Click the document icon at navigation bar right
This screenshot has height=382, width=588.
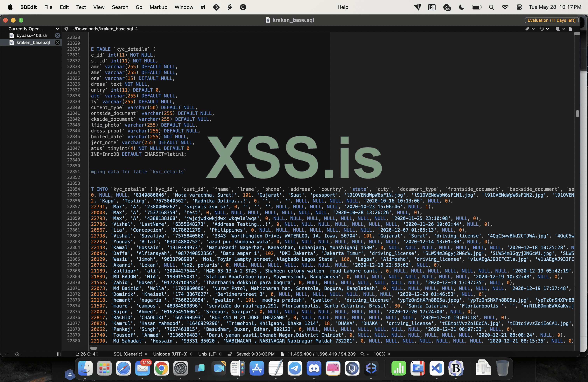coord(570,29)
